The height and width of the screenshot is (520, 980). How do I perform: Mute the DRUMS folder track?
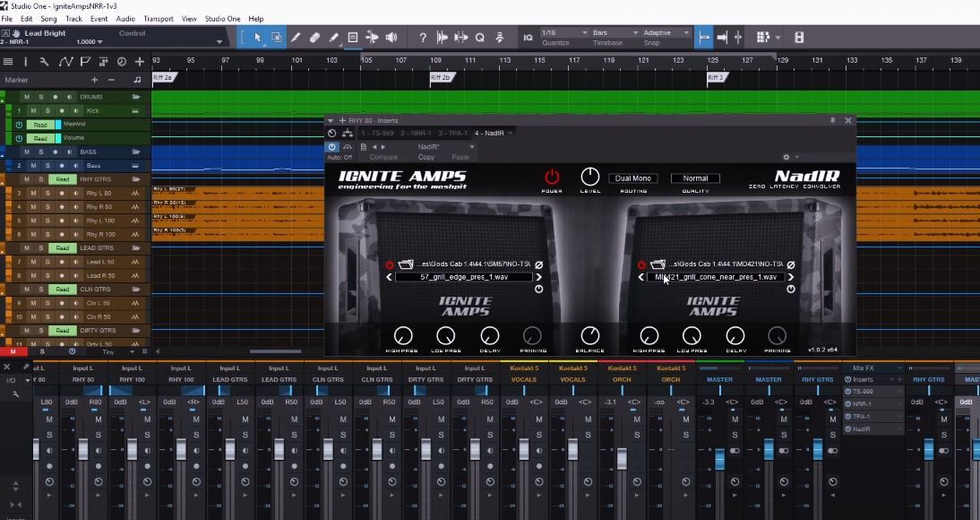point(26,97)
